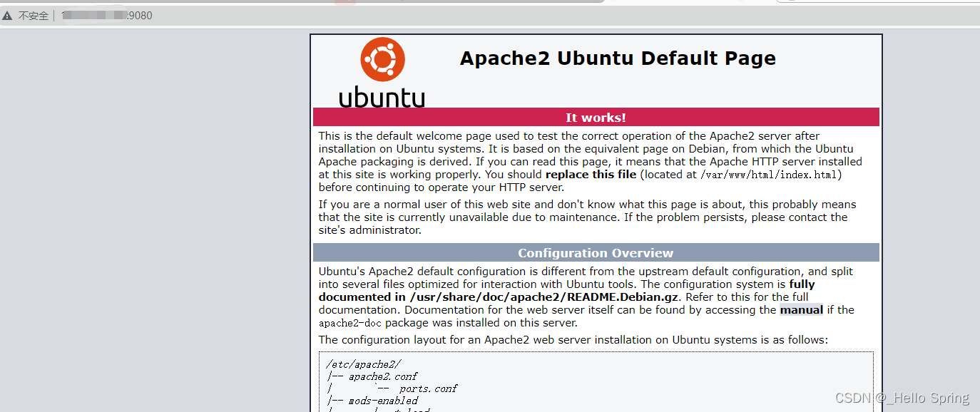980x412 pixels.
Task: Click 'ports.conf' in the config tree
Action: pyautogui.click(x=428, y=389)
